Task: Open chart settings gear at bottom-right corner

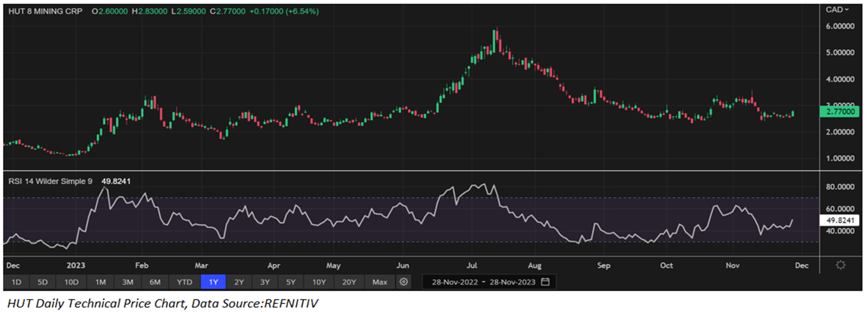Action: pyautogui.click(x=841, y=265)
